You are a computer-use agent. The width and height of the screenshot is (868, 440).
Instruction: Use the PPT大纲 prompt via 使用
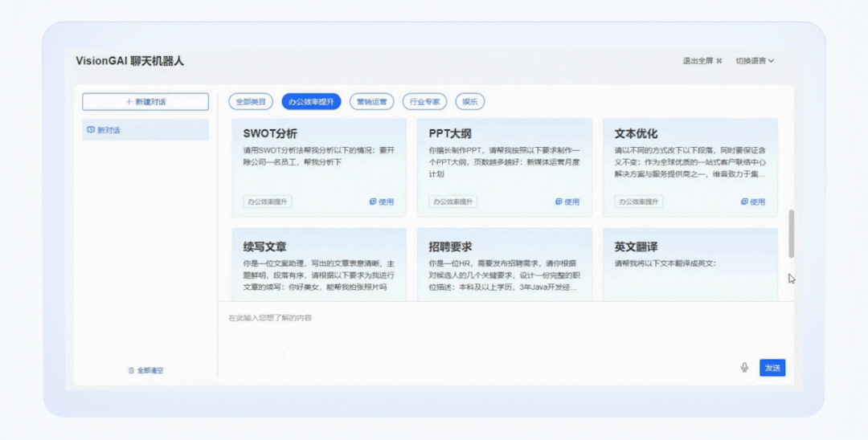[567, 202]
